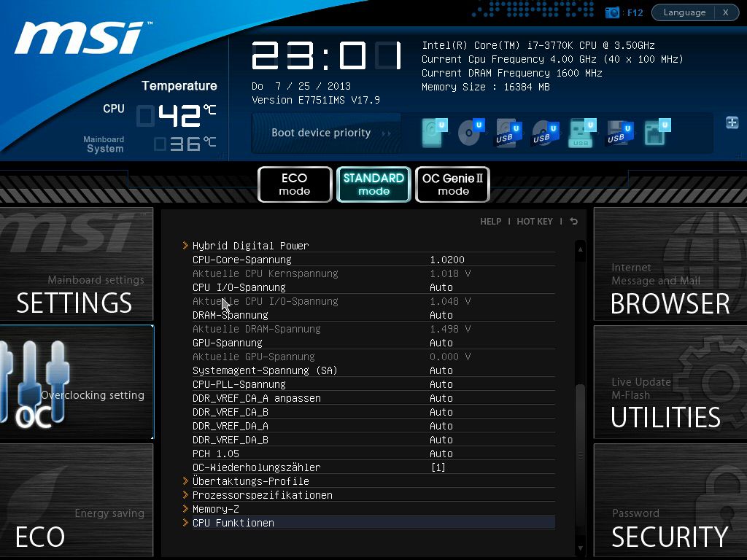Viewport: 747px width, 560px height.
Task: Change the GPU-Spannung Auto value
Action: [441, 343]
